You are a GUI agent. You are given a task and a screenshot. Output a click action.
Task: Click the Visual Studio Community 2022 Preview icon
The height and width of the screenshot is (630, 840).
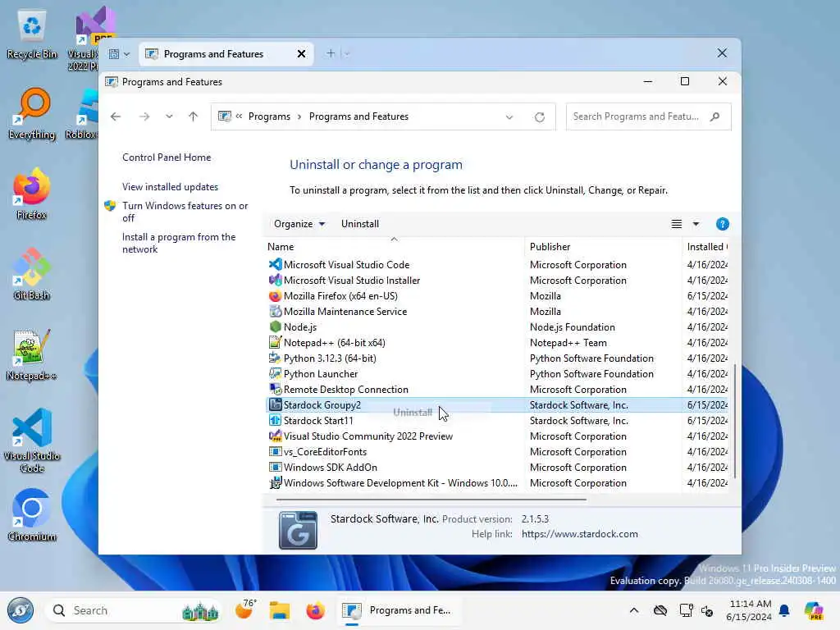pos(275,436)
